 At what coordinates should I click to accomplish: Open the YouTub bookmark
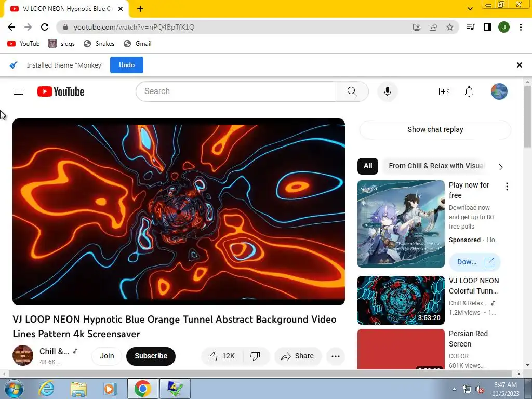coord(23,44)
